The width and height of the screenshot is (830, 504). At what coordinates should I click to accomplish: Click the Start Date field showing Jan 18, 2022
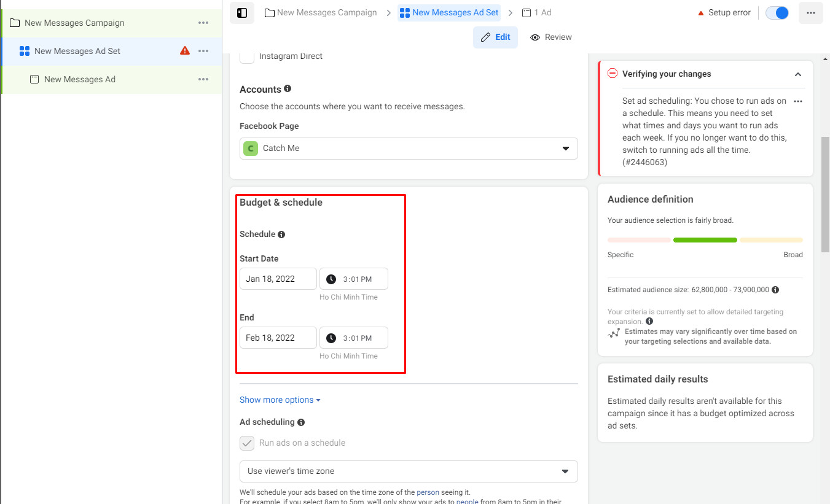(278, 279)
